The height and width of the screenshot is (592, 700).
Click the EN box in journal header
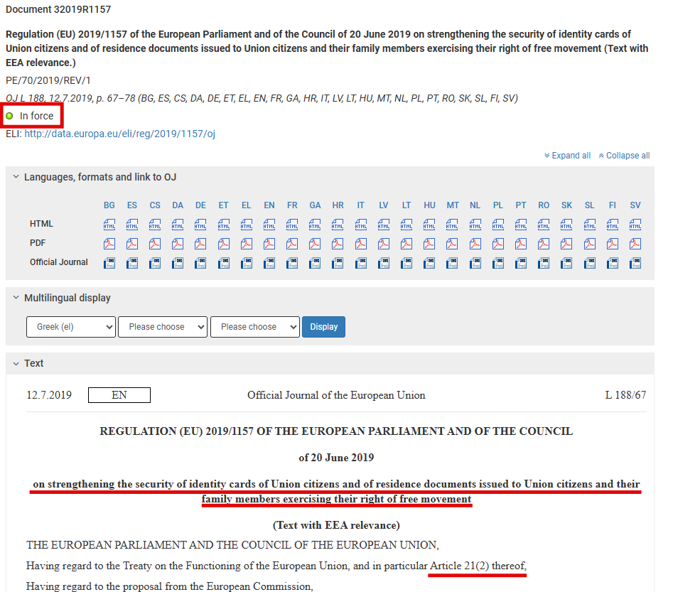(119, 395)
